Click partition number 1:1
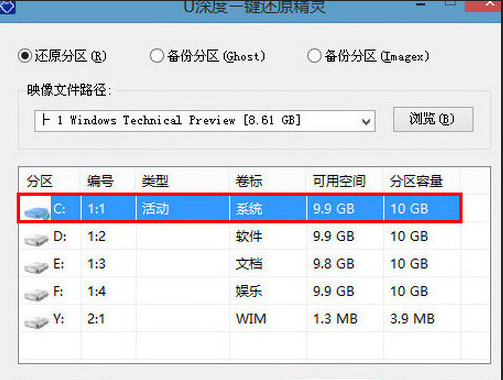Viewport: 503px width, 380px height. pyautogui.click(x=96, y=209)
